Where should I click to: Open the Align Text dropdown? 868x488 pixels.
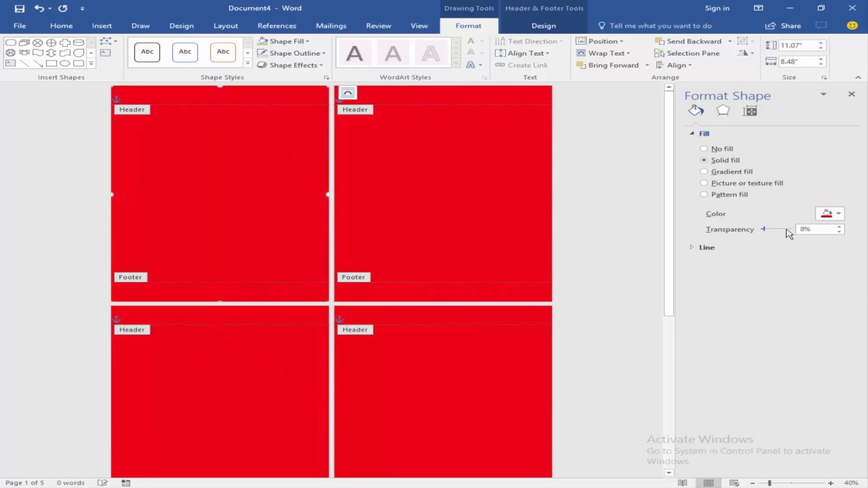(x=523, y=53)
